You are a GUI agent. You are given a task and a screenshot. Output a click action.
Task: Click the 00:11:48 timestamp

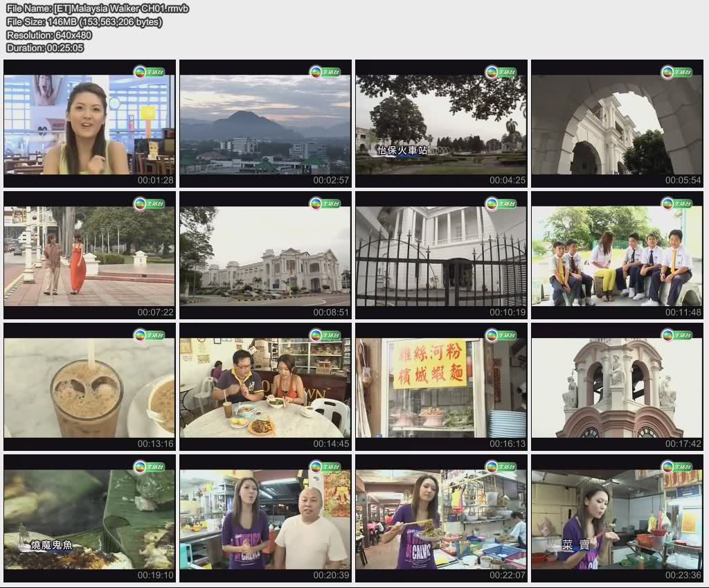(x=683, y=312)
